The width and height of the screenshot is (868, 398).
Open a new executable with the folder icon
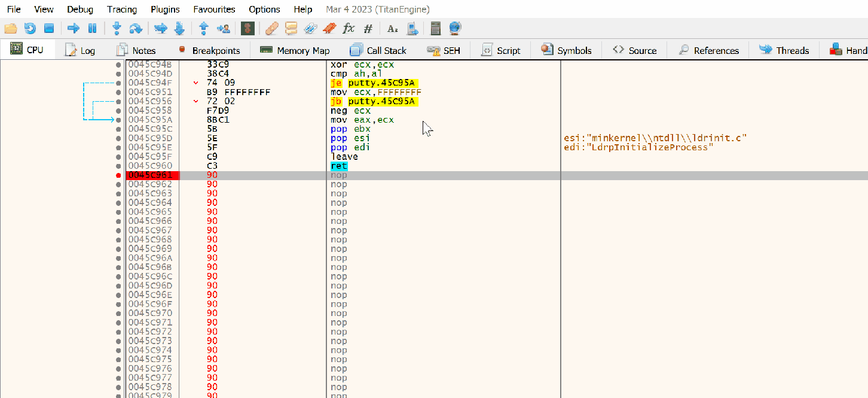10,28
